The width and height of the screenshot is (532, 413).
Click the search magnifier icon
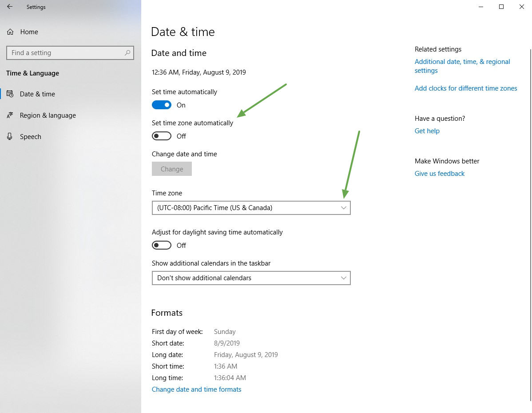[x=127, y=53]
